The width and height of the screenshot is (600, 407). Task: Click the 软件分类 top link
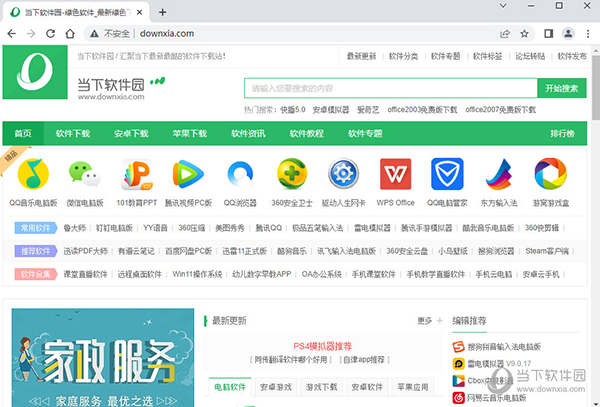pos(404,56)
